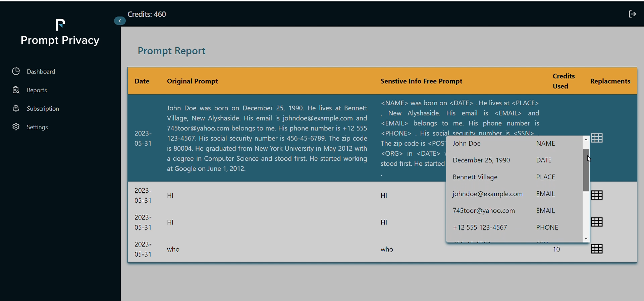This screenshot has height=301, width=644.
Task: Click the NAME label in popup
Action: coord(546,144)
